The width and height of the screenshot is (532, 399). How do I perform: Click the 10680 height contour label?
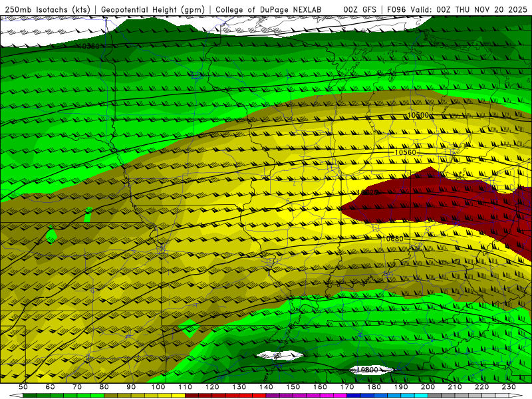point(393,239)
